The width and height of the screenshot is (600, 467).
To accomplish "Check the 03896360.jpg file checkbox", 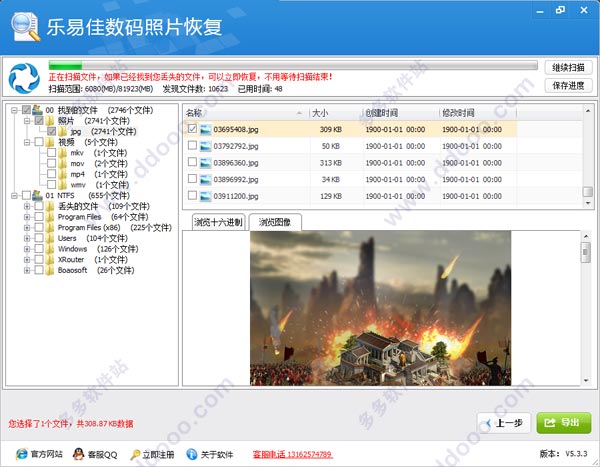I will pyautogui.click(x=192, y=162).
